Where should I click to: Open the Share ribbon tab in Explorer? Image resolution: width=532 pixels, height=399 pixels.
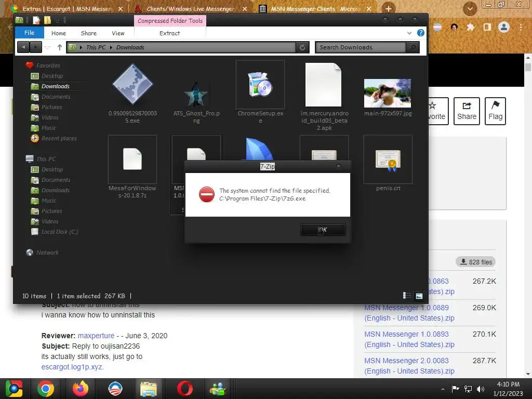click(x=88, y=33)
